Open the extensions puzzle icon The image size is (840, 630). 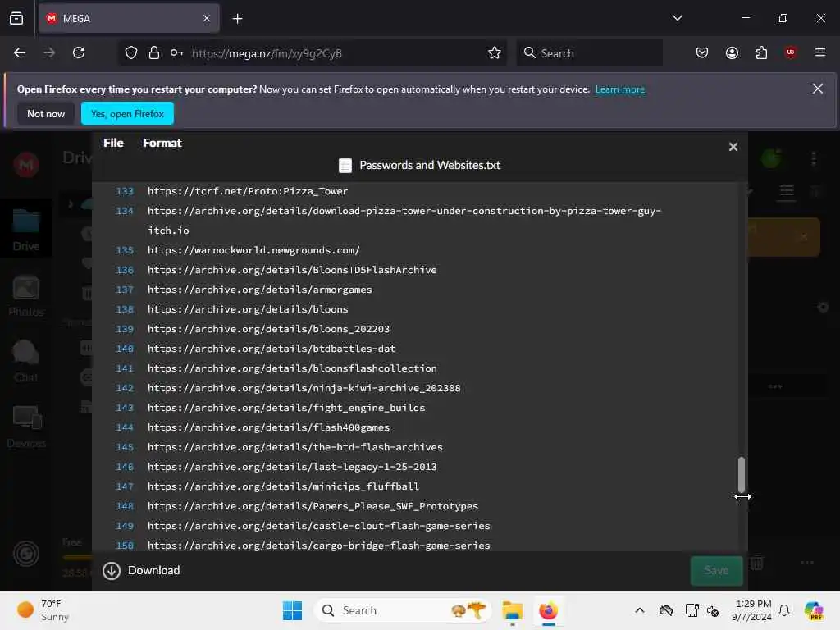click(761, 52)
